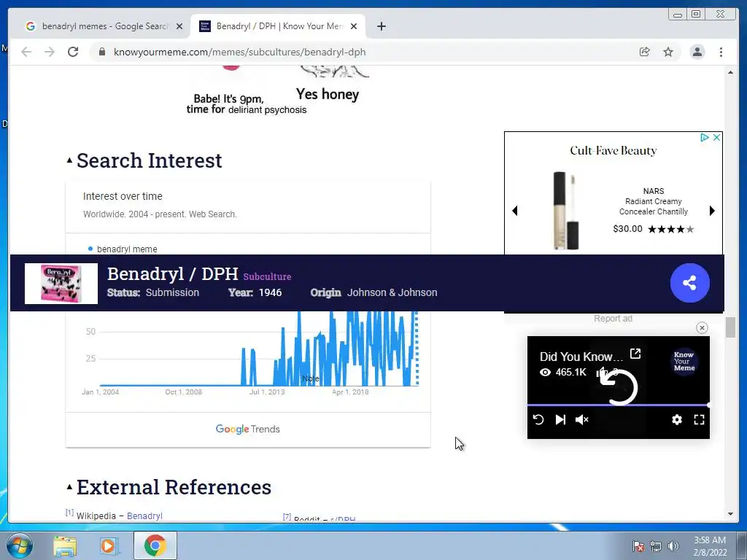This screenshot has width=747, height=560.
Task: Show next product in beauty ad
Action: [712, 211]
